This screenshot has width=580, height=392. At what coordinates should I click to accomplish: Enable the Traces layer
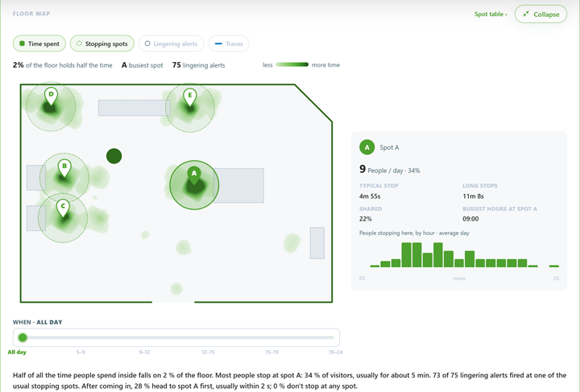(x=229, y=43)
